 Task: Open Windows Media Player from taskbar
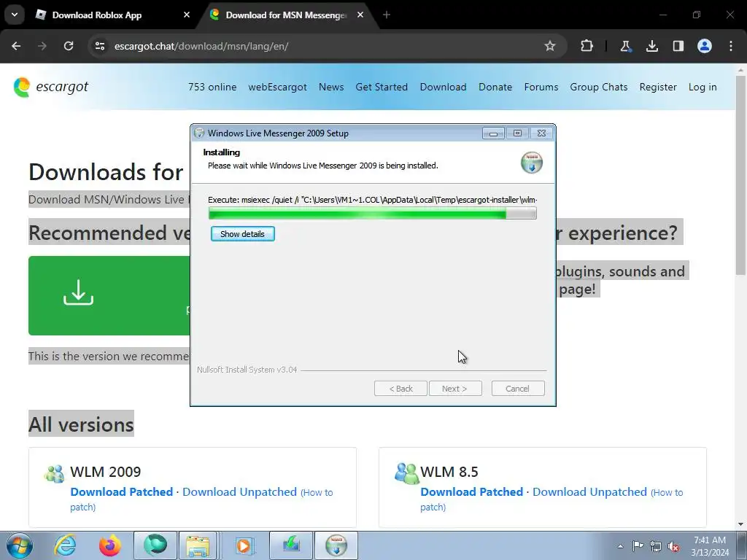244,545
